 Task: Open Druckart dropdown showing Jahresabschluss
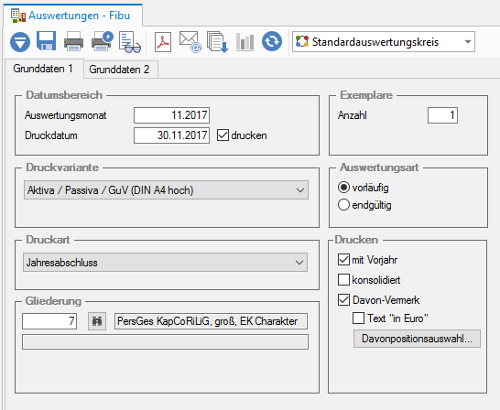(x=165, y=262)
